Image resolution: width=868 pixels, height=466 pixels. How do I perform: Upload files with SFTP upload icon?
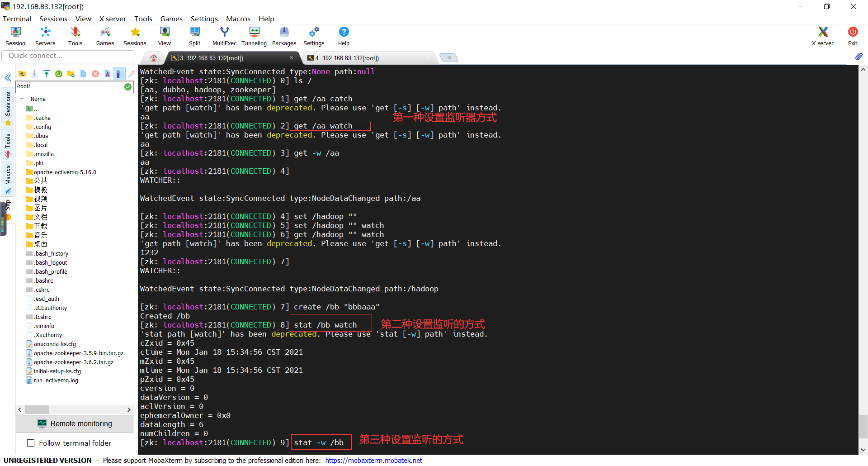47,74
